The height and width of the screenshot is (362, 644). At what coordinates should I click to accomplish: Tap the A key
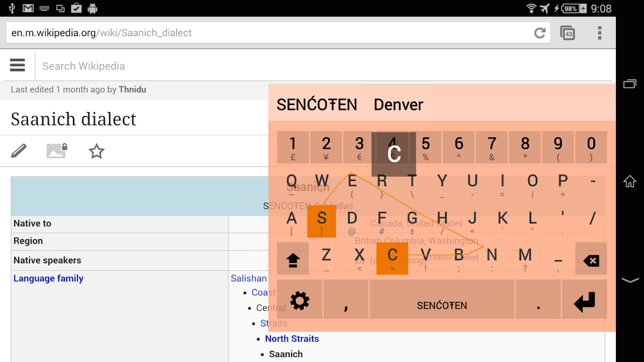click(292, 222)
